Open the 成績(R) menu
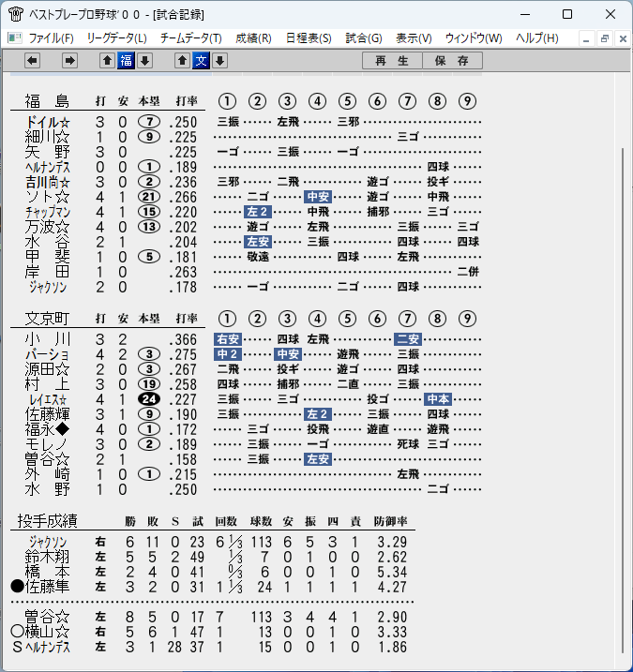 [253, 38]
